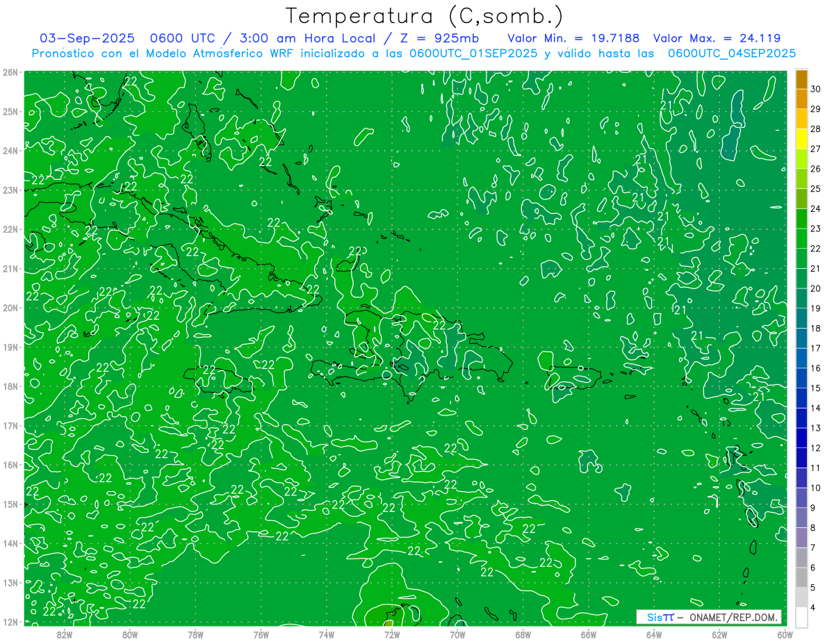Click the "Valor Min. = 19.7188" value
This screenshot has height=644, width=834.
tap(574, 38)
